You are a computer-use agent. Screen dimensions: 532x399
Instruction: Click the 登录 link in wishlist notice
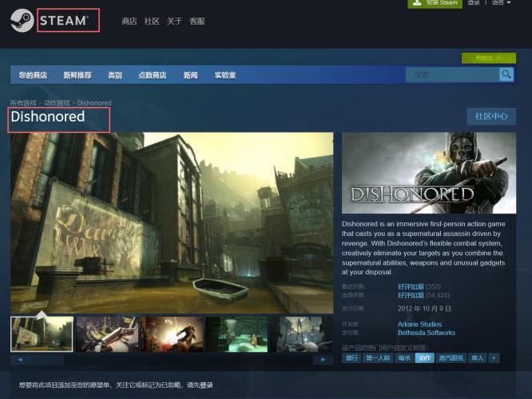[206, 385]
